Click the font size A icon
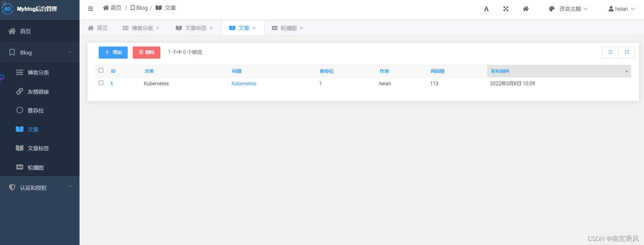The width and height of the screenshot is (644, 245). [x=486, y=9]
